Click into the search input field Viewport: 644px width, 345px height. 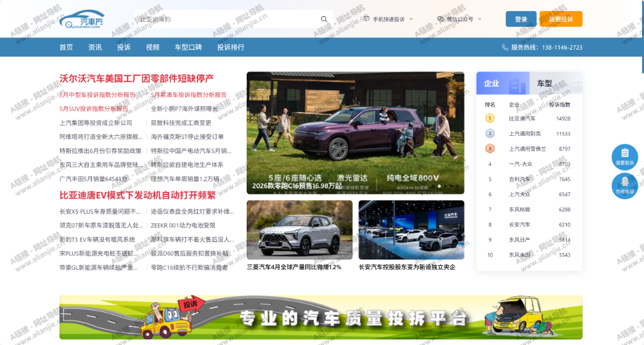225,19
